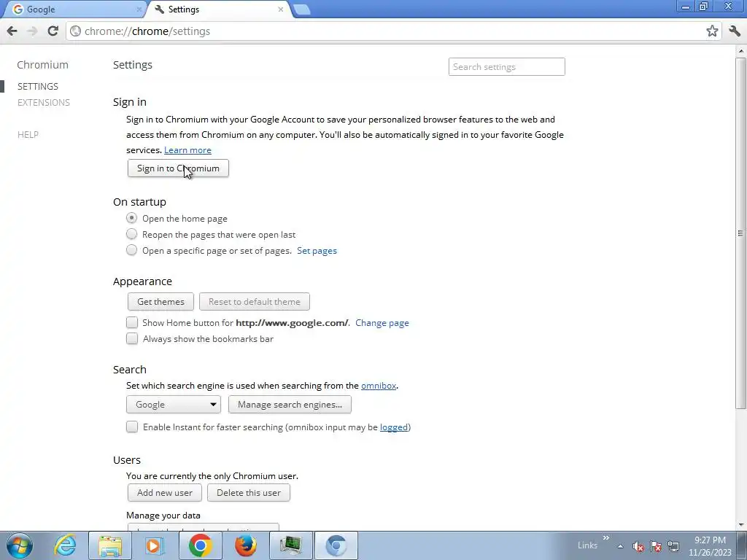747x560 pixels.
Task: Open the Windows Start menu
Action: [20, 545]
